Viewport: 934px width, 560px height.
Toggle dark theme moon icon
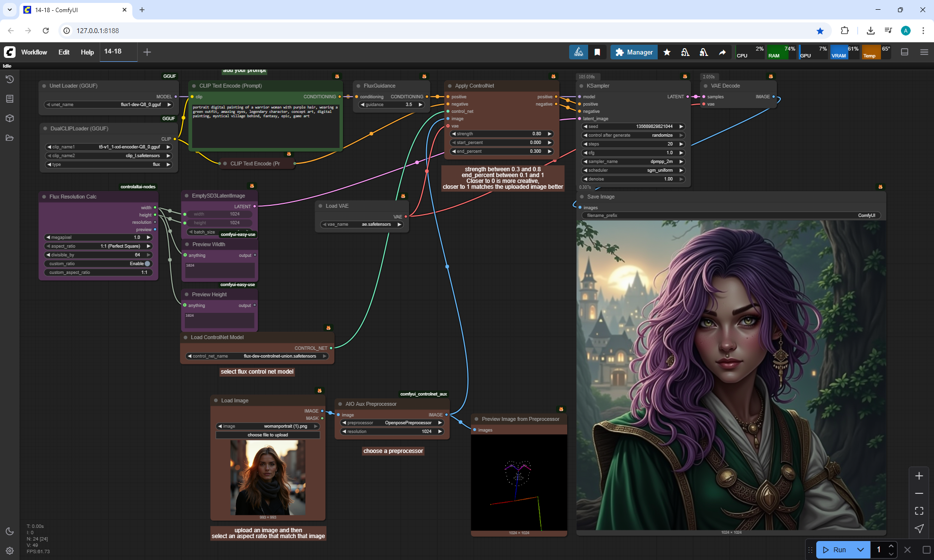tap(10, 531)
